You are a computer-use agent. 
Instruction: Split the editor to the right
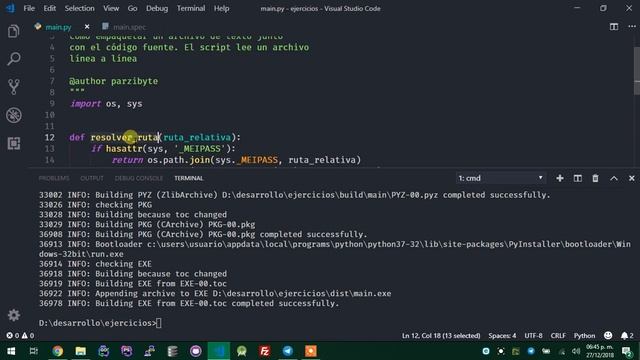coord(613,27)
